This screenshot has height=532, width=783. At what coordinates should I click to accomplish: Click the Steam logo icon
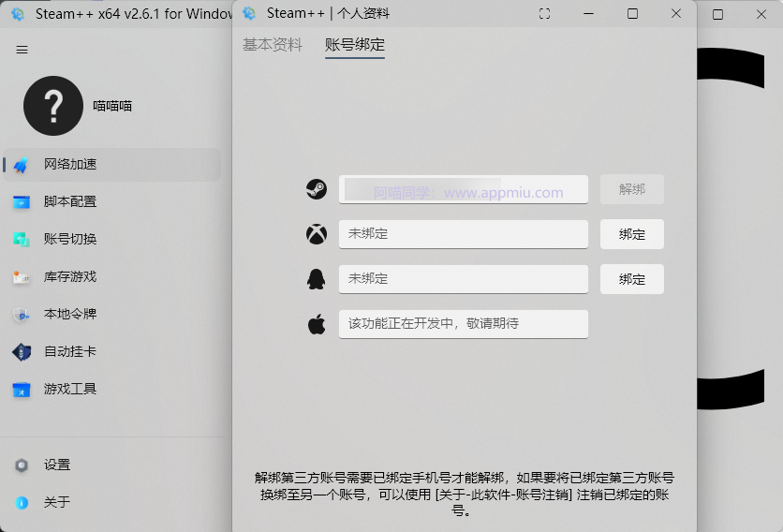(x=317, y=189)
